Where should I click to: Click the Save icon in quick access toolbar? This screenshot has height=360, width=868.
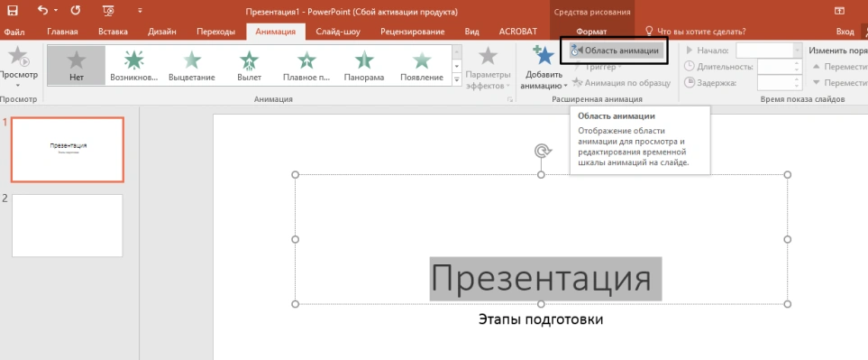click(x=13, y=10)
